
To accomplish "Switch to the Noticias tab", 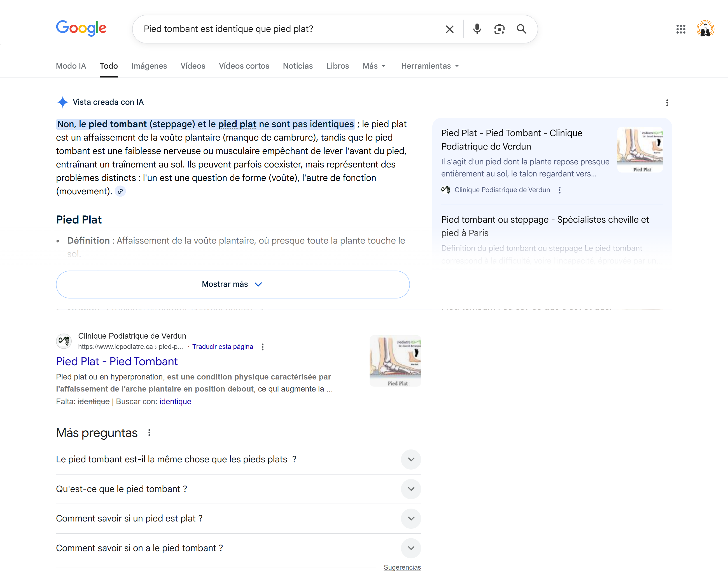I will click(297, 66).
